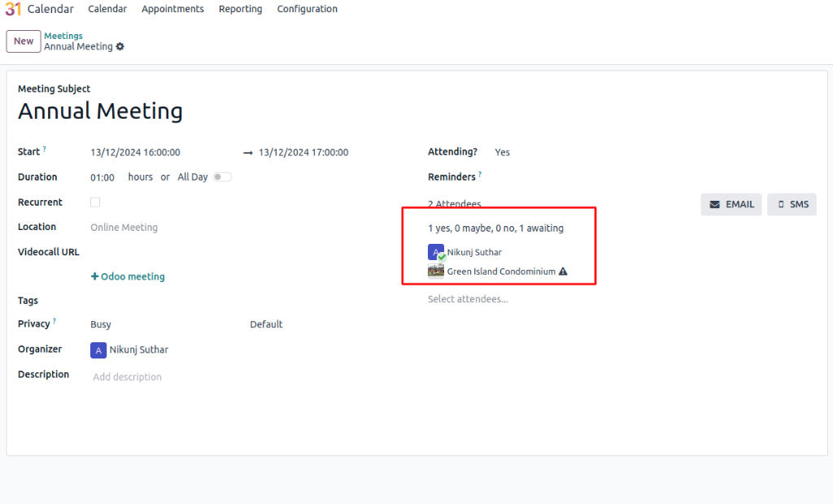Enable the All Day toggle switch
The image size is (833, 504).
point(222,177)
